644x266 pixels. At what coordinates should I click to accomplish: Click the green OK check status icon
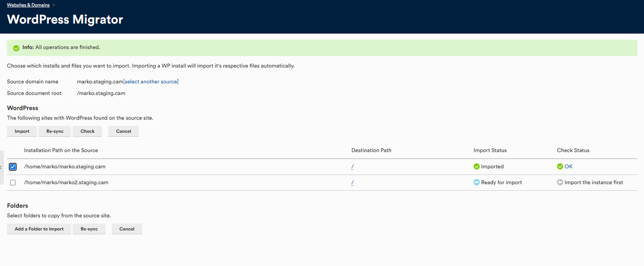[560, 167]
